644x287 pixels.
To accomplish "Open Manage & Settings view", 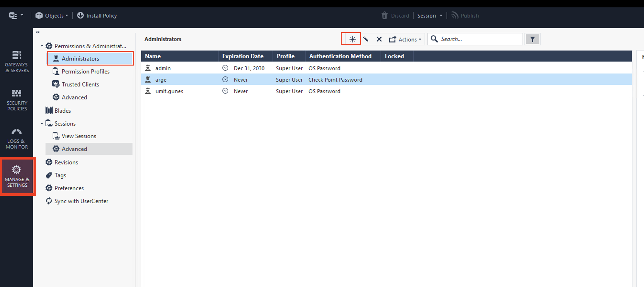I will click(17, 176).
